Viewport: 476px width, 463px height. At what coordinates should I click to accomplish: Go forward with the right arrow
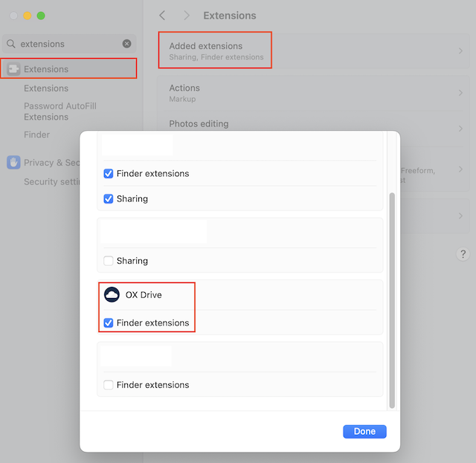point(187,16)
